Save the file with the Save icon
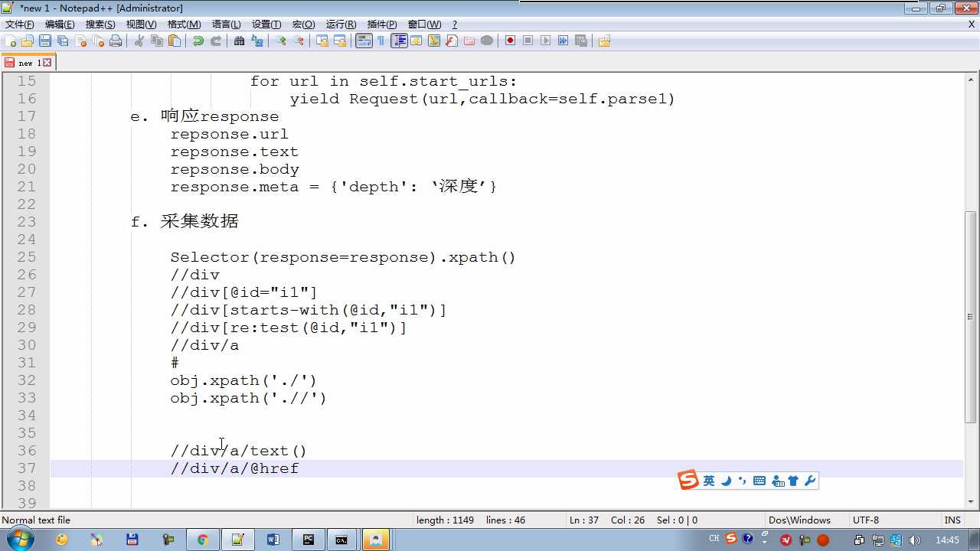Viewport: 980px width, 551px height. point(45,41)
